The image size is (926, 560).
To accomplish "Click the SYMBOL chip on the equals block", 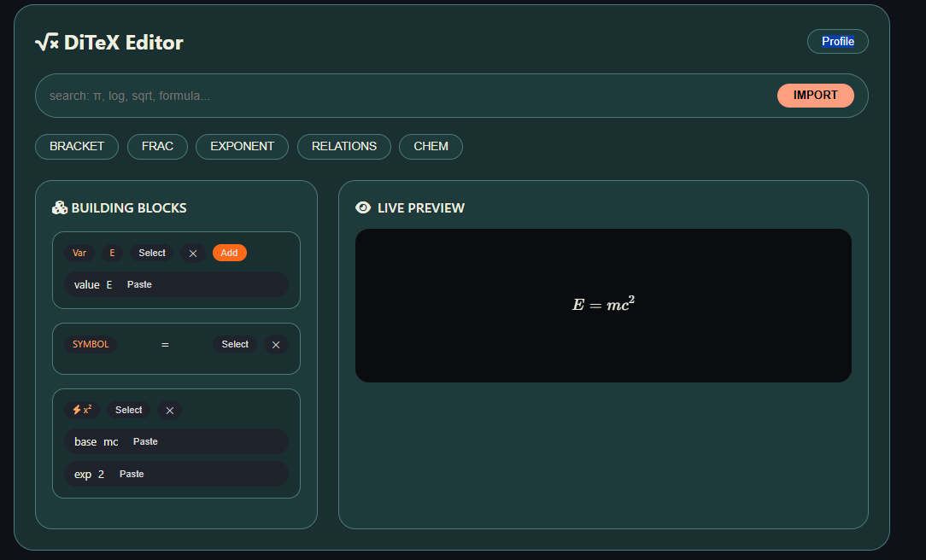I will tap(91, 344).
